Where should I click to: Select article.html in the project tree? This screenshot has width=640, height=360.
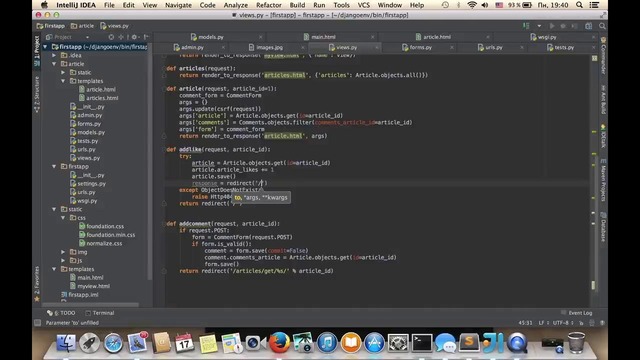coord(97,90)
